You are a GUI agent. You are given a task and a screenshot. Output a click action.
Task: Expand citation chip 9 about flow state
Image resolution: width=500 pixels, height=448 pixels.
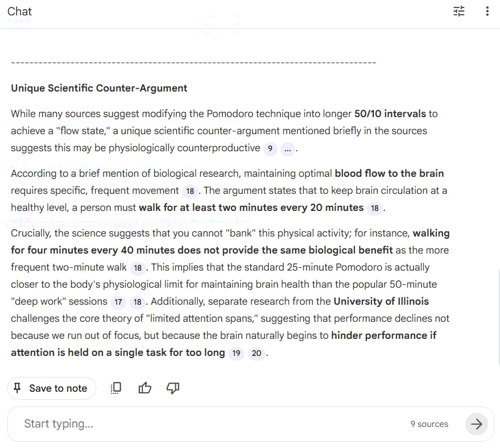click(270, 148)
